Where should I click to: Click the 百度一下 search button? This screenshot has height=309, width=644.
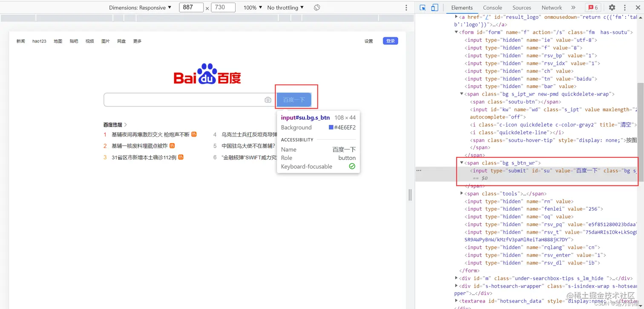tap(295, 99)
